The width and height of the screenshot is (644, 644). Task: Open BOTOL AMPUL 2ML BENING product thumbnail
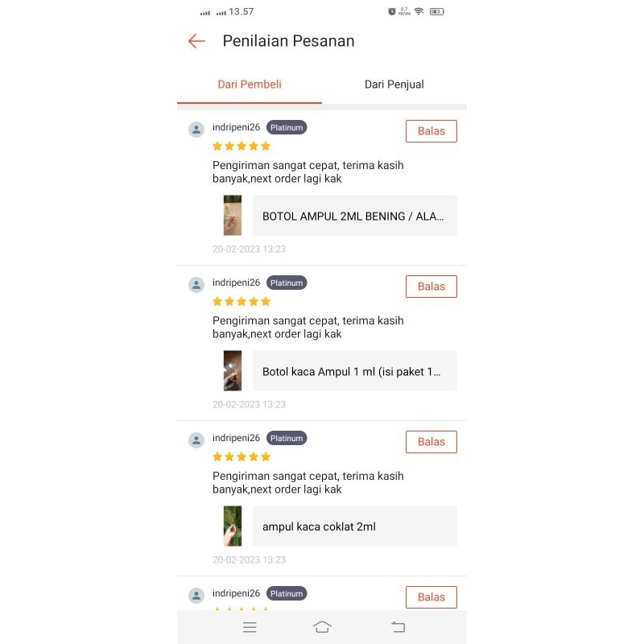[x=233, y=216]
